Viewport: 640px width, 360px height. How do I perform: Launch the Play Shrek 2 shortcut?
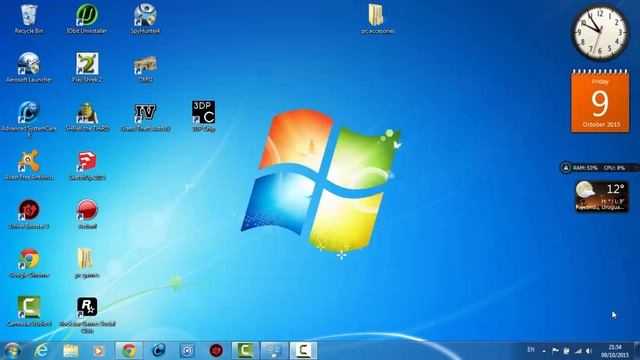[87, 68]
